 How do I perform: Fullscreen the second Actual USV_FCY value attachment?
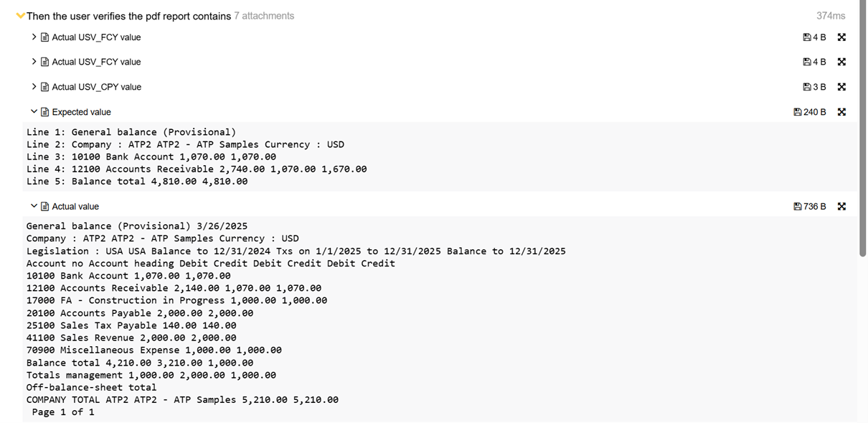pos(841,62)
